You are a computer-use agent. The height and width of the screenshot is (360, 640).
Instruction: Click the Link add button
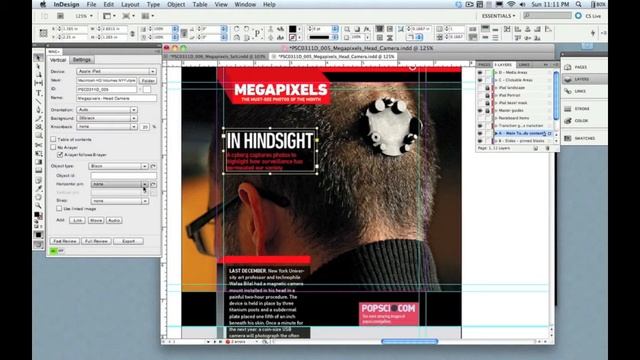pos(77,220)
